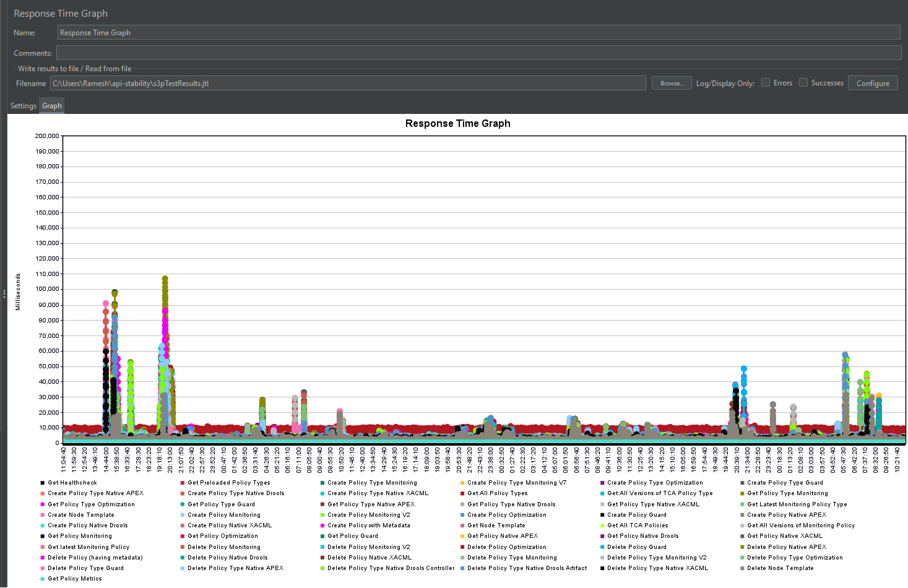Select the Graph tab
The width and height of the screenshot is (908, 588).
click(x=52, y=106)
